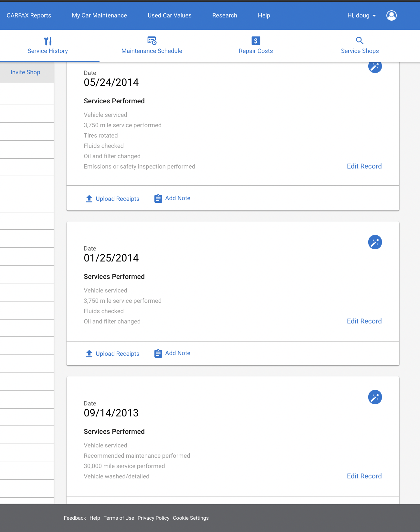Open Cookie Settings in footer
Image resolution: width=420 pixels, height=532 pixels.
[191, 518]
